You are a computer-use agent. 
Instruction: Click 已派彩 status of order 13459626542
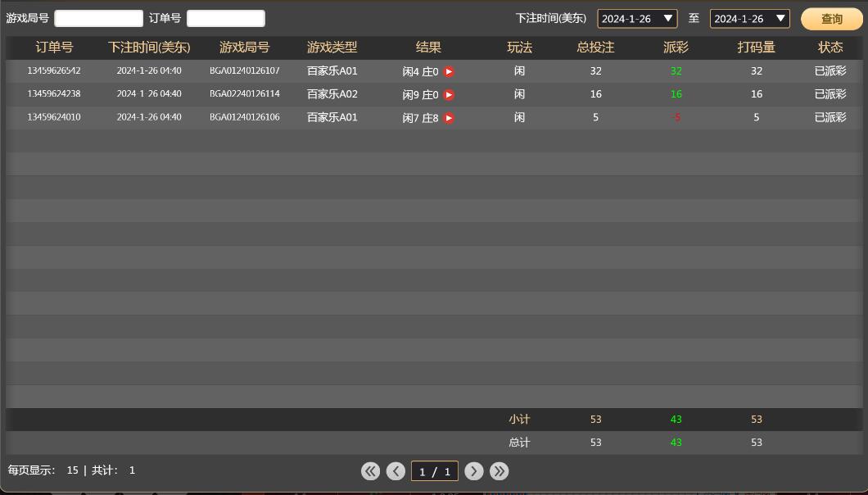click(830, 71)
